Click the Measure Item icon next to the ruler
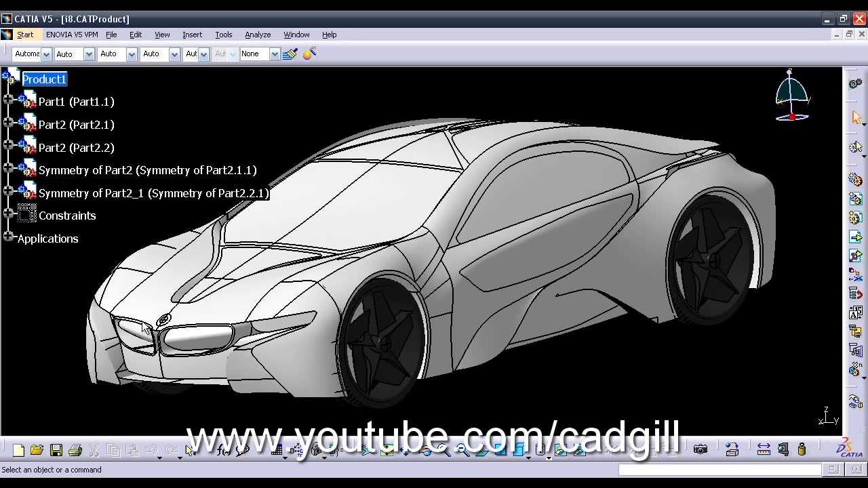This screenshot has width=868, height=488. tap(783, 449)
